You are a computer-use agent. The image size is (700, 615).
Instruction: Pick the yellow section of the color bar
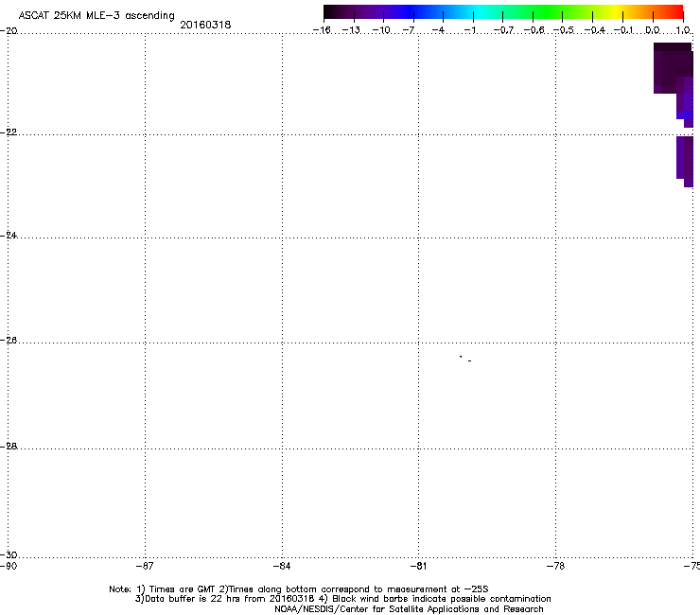pos(614,11)
